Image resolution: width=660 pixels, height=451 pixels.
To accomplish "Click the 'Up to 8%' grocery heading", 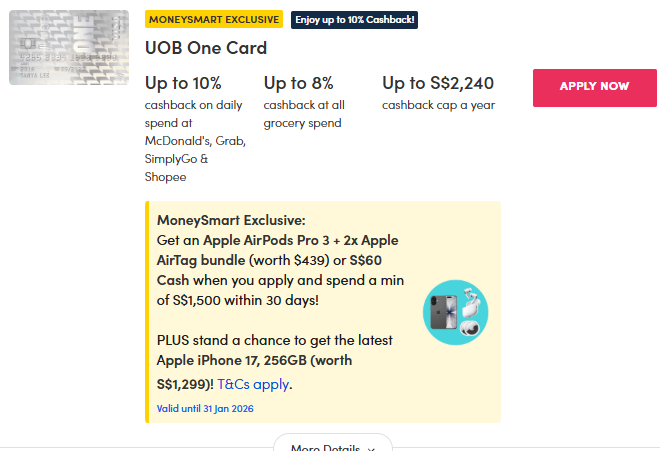I will point(299,83).
